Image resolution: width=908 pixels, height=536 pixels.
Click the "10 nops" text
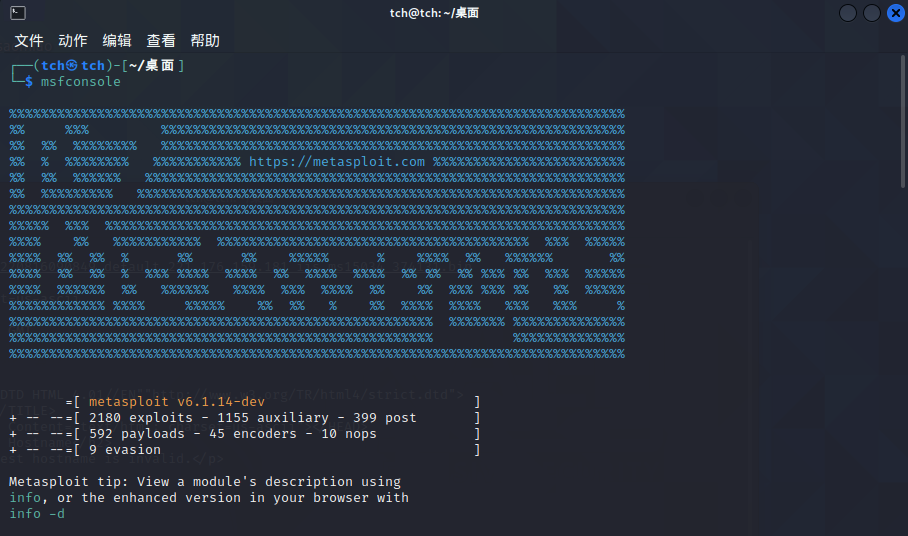coord(349,434)
